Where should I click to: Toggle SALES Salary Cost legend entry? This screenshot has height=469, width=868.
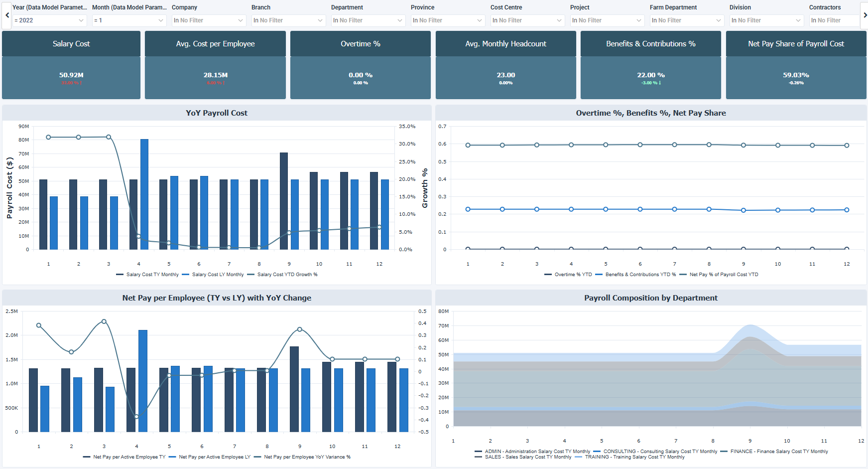(523, 457)
